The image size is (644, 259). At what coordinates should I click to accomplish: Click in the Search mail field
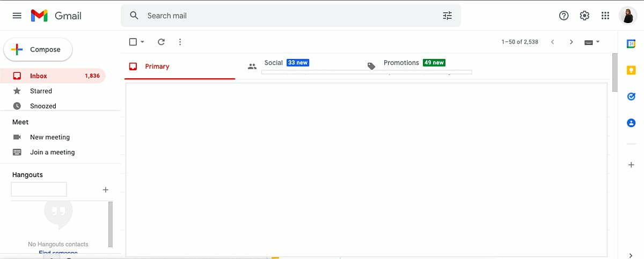coord(290,16)
